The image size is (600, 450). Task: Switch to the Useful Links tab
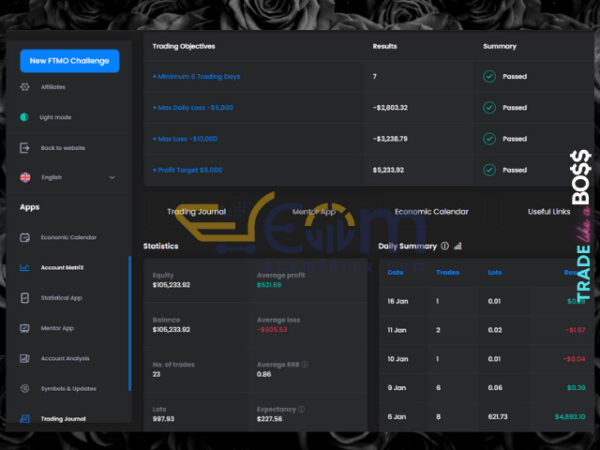[x=549, y=212]
